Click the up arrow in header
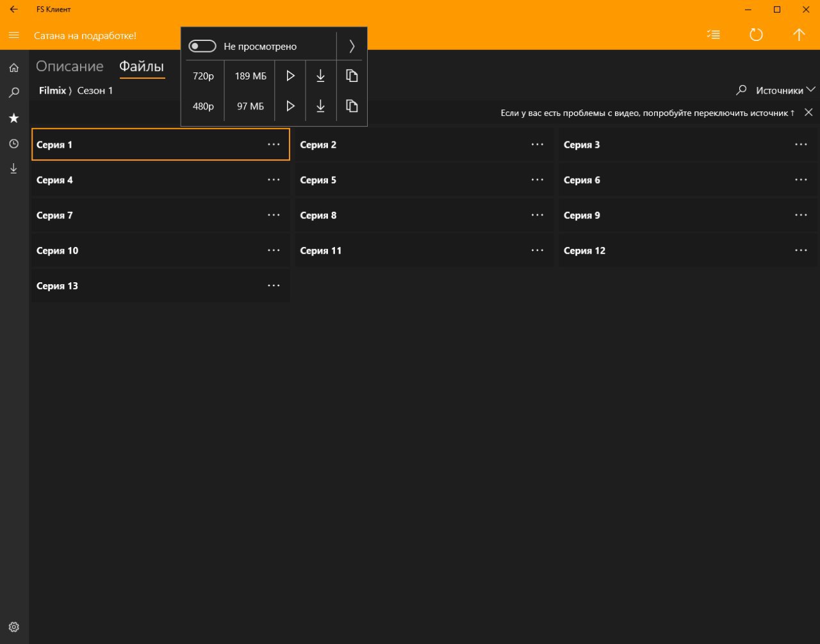Image resolution: width=820 pixels, height=644 pixels. pos(799,35)
